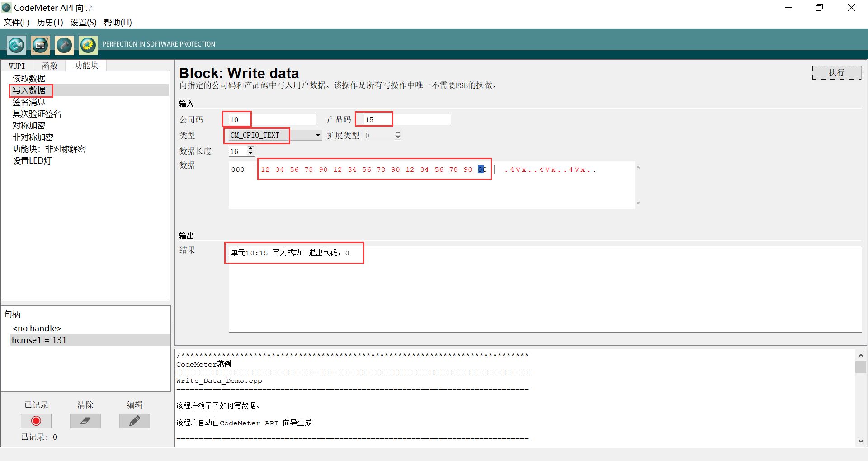Click the control panel monitor toolbar icon
Image resolution: width=868 pixels, height=461 pixels.
[x=40, y=45]
